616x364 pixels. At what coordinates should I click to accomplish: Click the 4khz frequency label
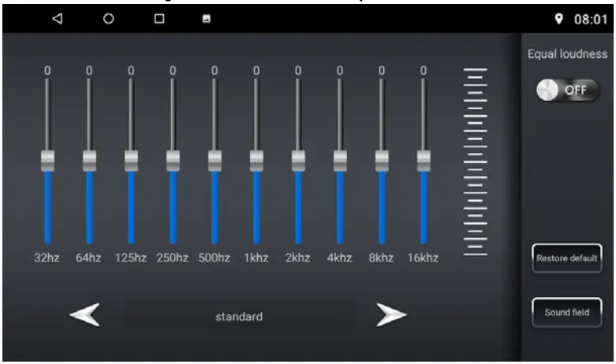coord(339,258)
